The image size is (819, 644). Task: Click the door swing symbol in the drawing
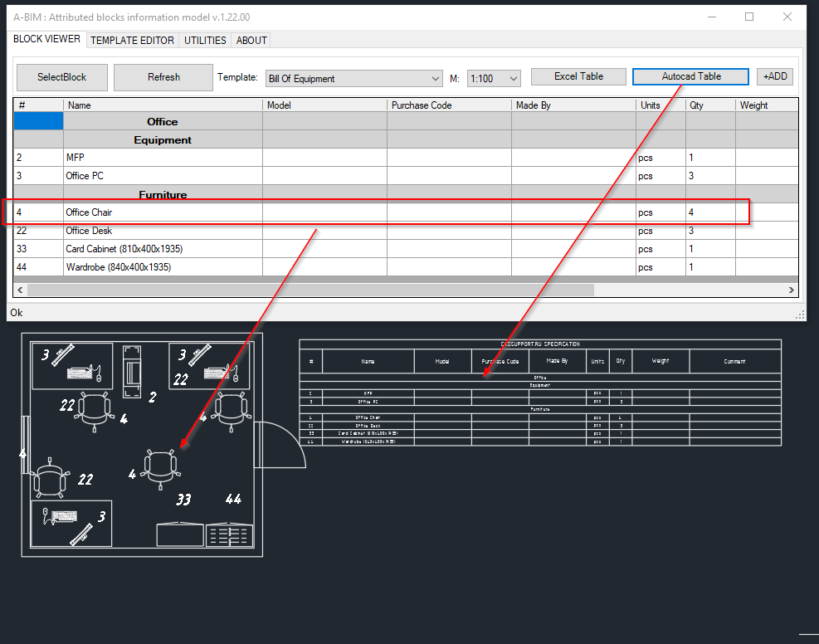(x=280, y=445)
